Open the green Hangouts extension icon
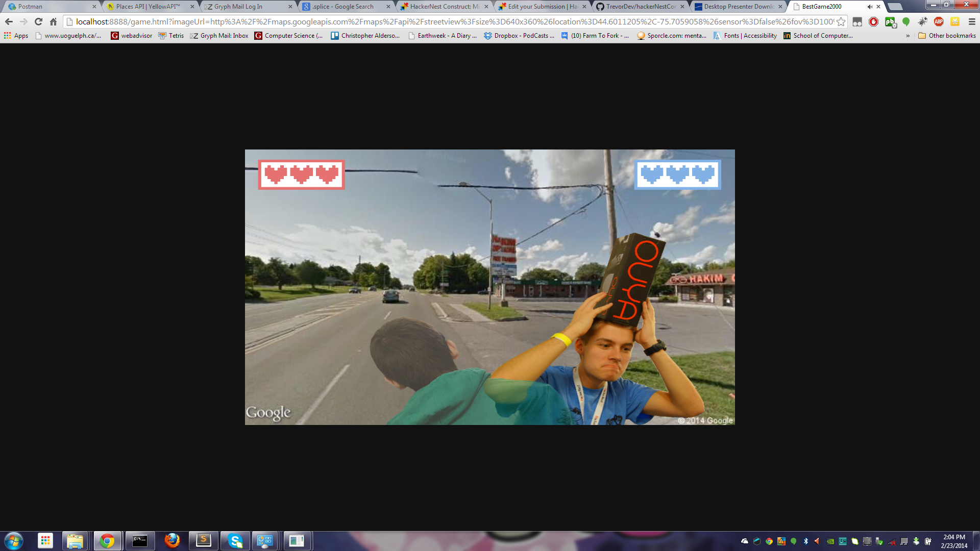 (x=906, y=21)
